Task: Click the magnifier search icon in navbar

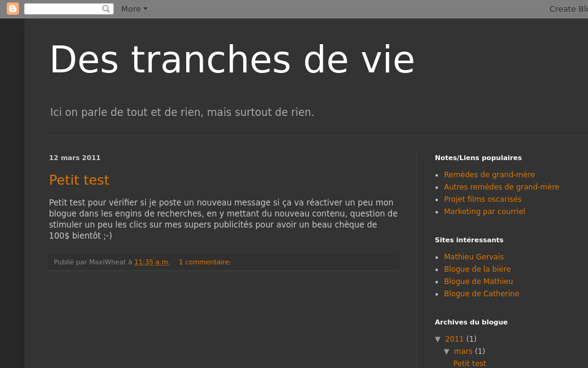Action: [106, 9]
